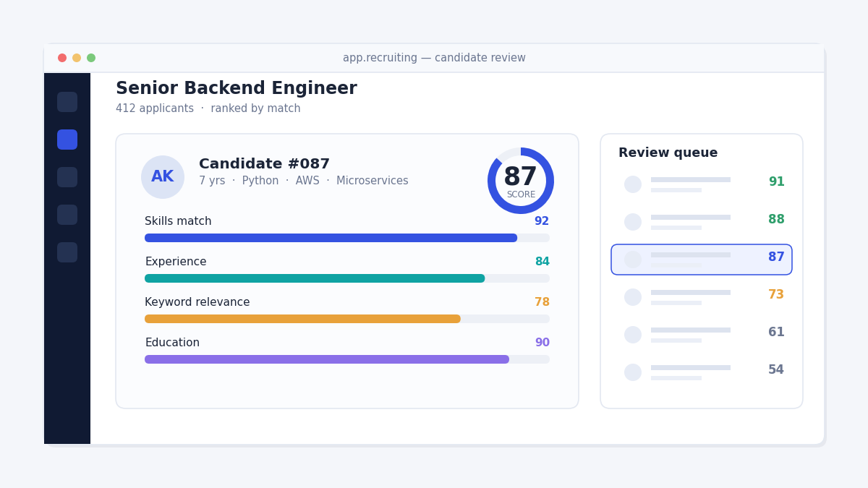Select the highlighted queue row scored 87
868x488 pixels.
pyautogui.click(x=702, y=260)
